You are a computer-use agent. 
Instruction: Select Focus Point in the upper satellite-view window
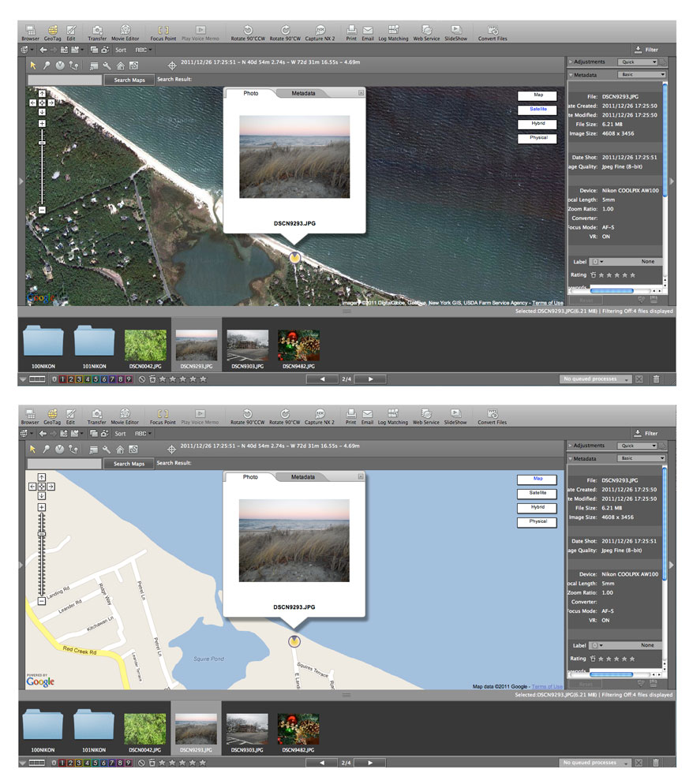[x=163, y=32]
